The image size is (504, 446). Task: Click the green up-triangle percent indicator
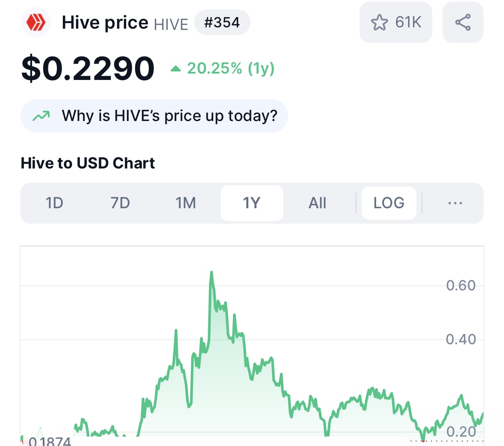pyautogui.click(x=175, y=68)
